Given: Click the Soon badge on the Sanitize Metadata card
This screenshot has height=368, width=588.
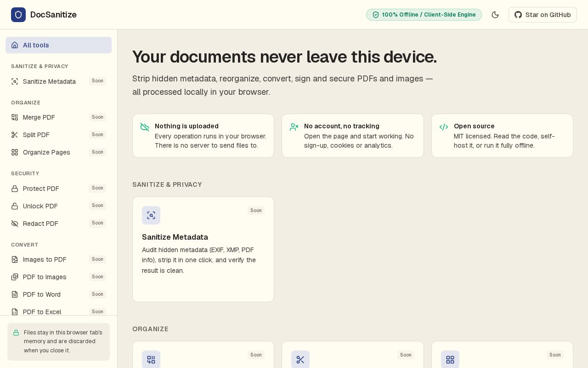Looking at the screenshot, I should point(256,211).
